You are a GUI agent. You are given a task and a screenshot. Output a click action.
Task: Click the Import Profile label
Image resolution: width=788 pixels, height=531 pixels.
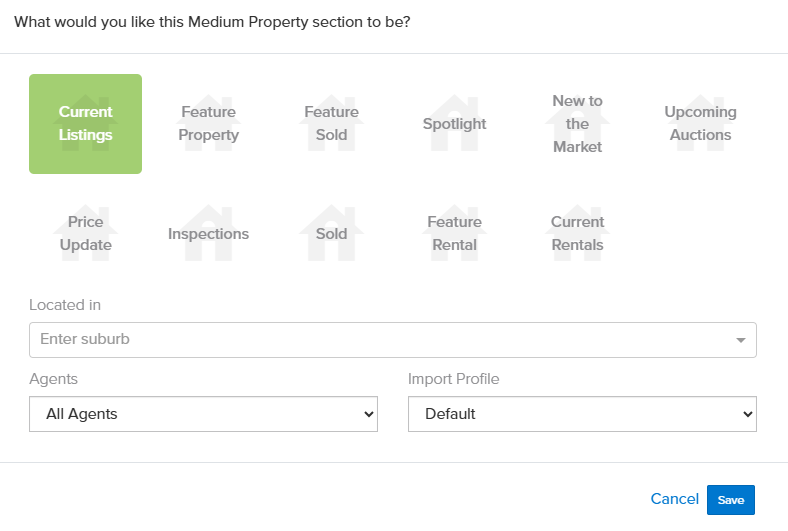tap(453, 379)
